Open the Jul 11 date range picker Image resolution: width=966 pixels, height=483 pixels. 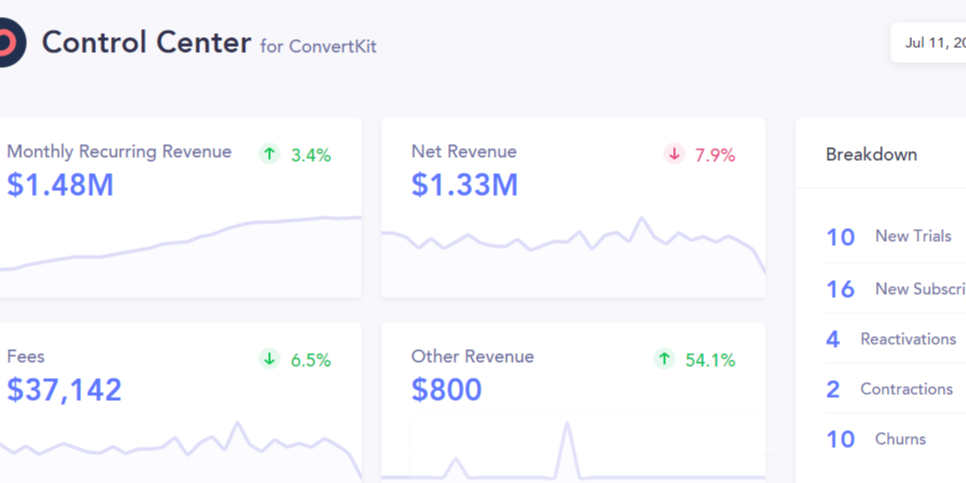[930, 43]
